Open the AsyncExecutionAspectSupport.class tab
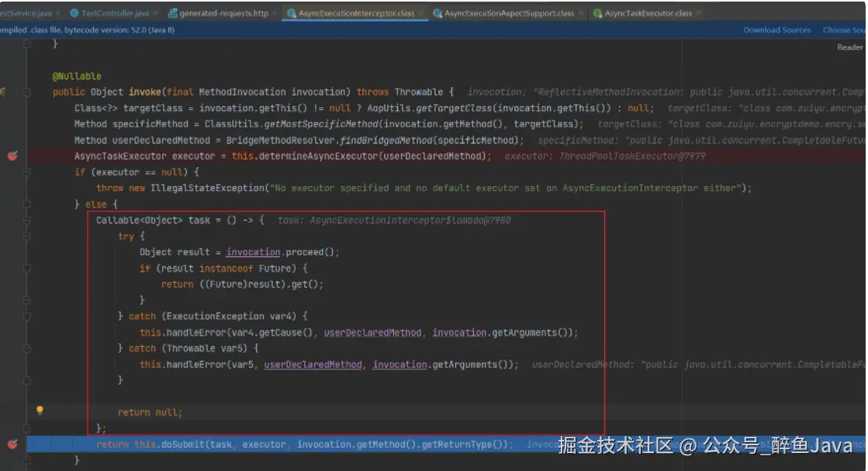The height and width of the screenshot is (471, 868). click(x=509, y=12)
